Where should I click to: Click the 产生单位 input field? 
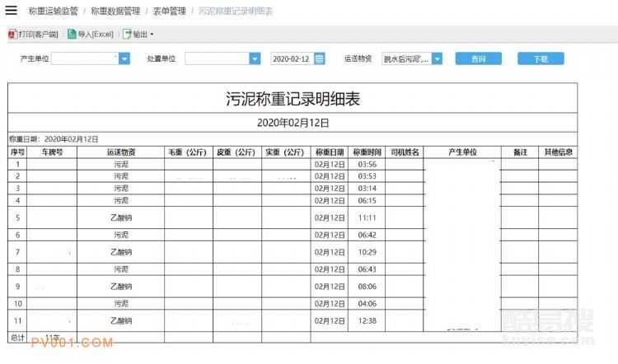tap(84, 58)
